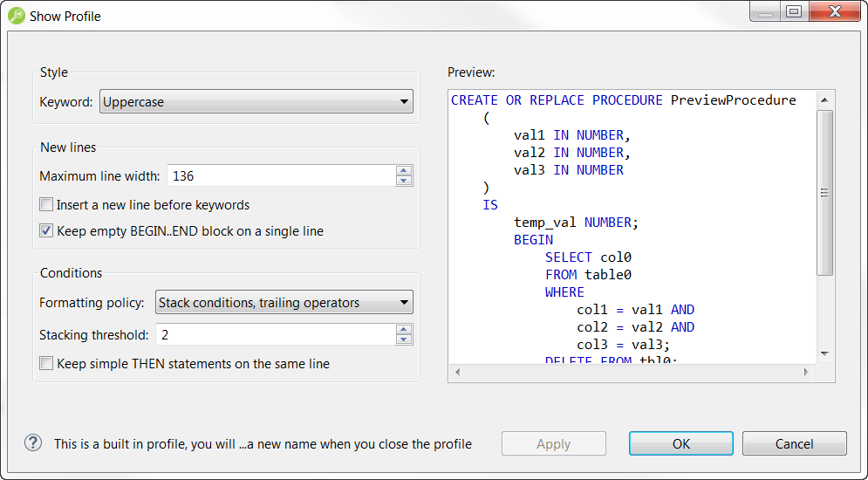868x480 pixels.
Task: Click the preview vertical scrollbar thumb
Action: coord(824,193)
